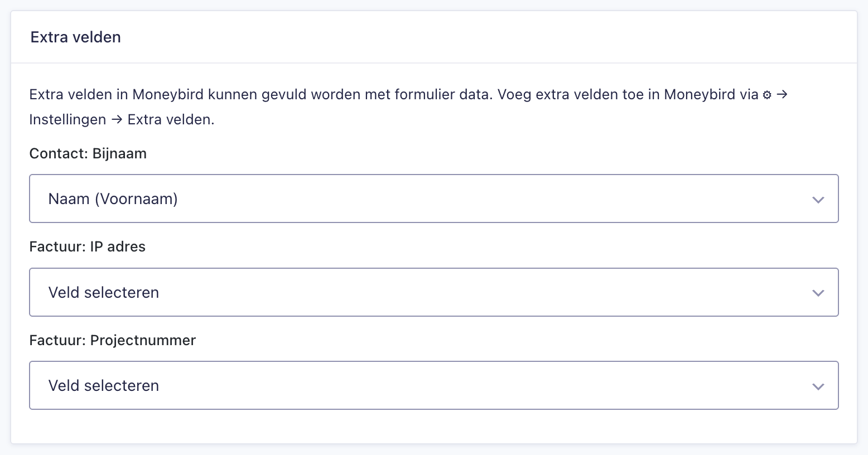Click the word "Instellingen" in the description

point(67,120)
